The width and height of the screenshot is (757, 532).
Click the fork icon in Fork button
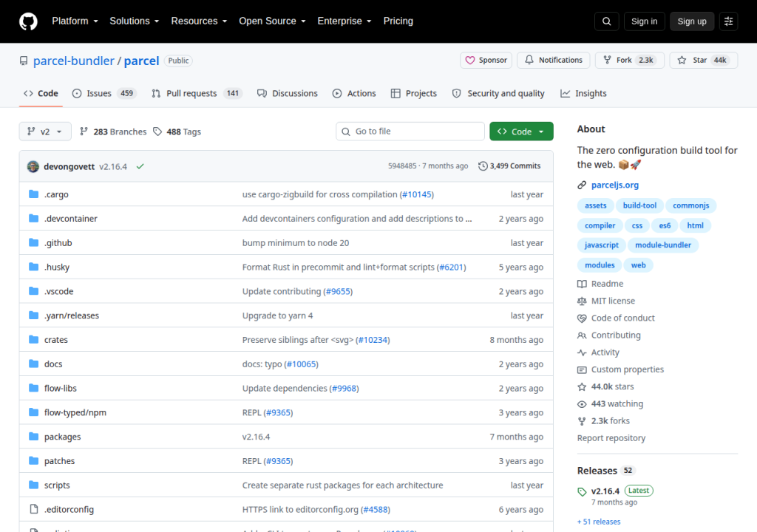pos(608,60)
